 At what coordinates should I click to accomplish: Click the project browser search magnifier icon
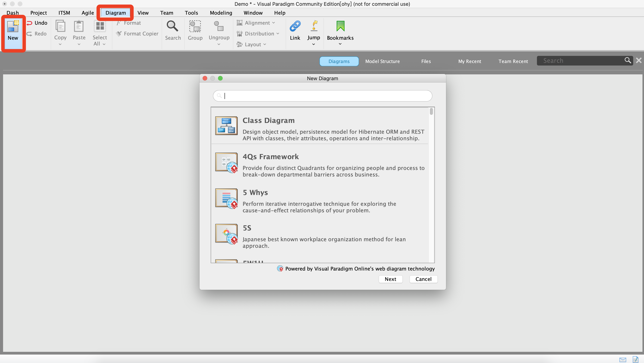(x=628, y=60)
